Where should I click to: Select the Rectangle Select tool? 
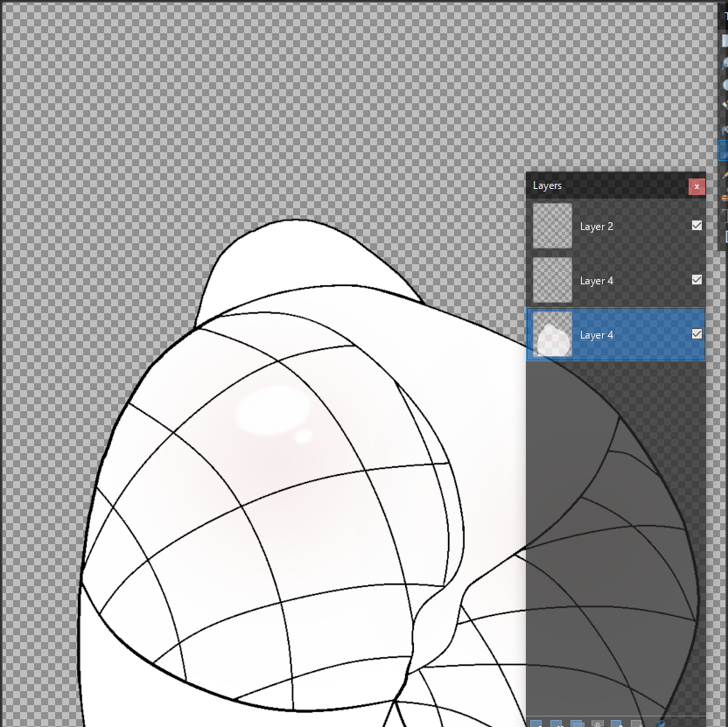724,40
